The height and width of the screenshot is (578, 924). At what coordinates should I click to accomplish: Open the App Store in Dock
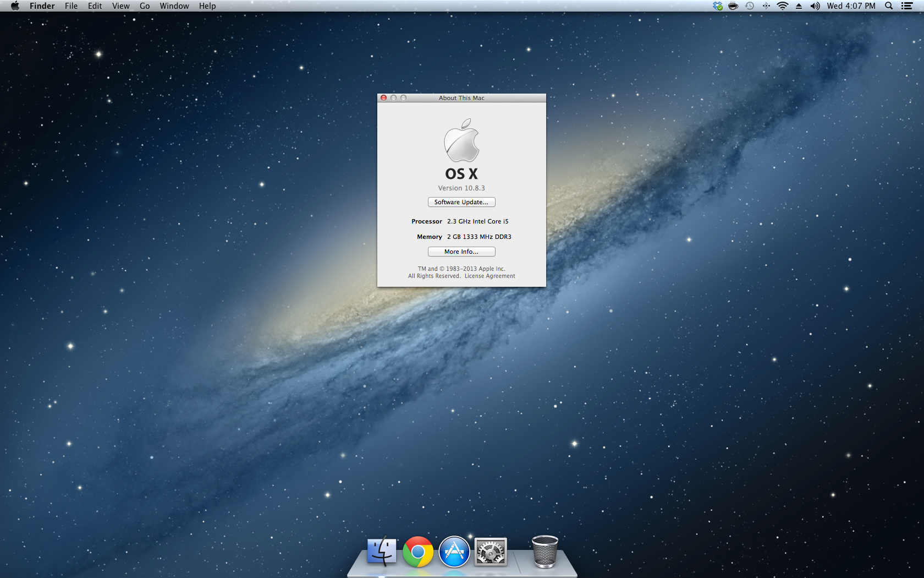[454, 552]
